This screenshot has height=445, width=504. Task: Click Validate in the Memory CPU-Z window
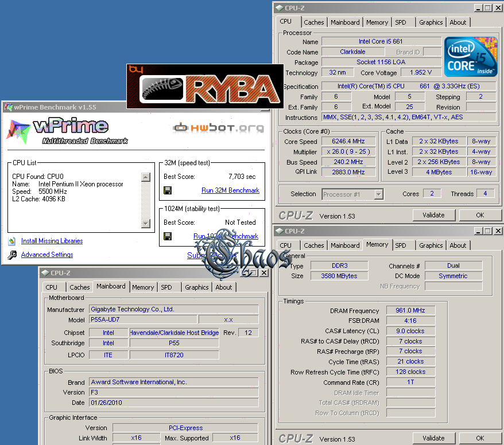tap(433, 438)
